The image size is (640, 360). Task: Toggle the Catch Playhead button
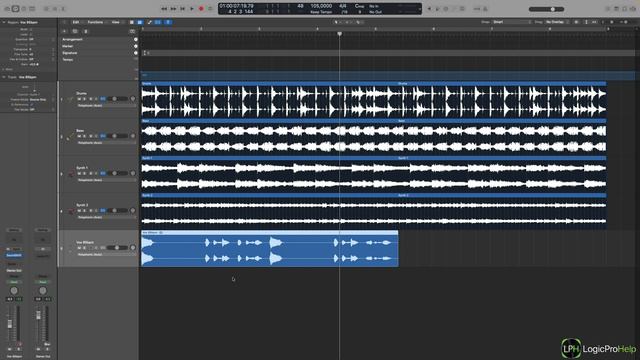(x=168, y=22)
